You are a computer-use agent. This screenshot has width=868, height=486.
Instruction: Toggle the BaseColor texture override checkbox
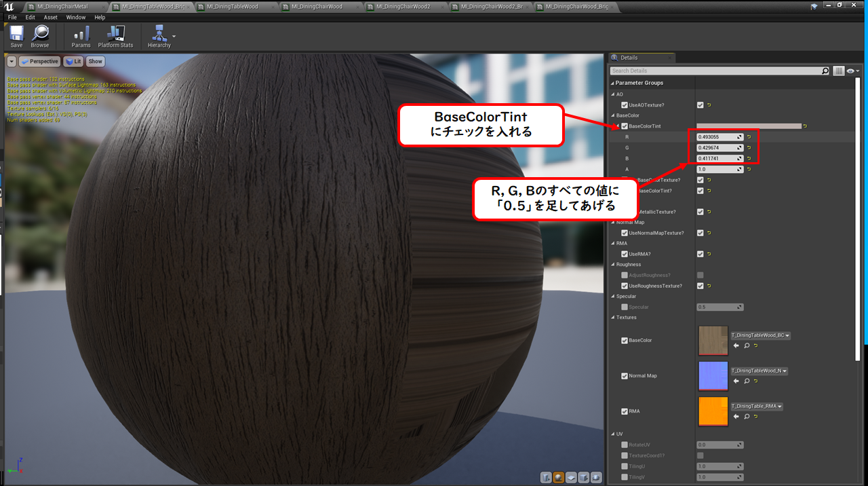(625, 341)
